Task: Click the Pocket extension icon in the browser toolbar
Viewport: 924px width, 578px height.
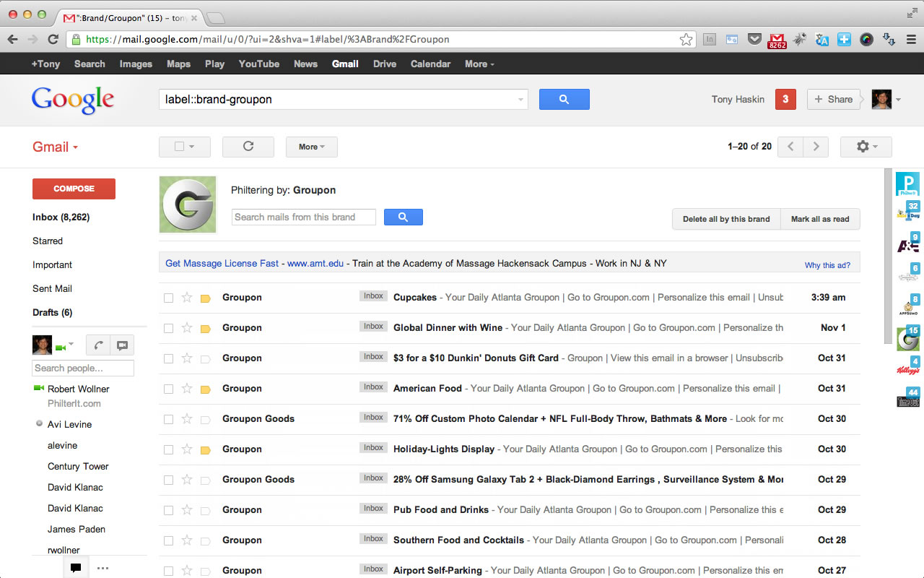Action: (754, 39)
